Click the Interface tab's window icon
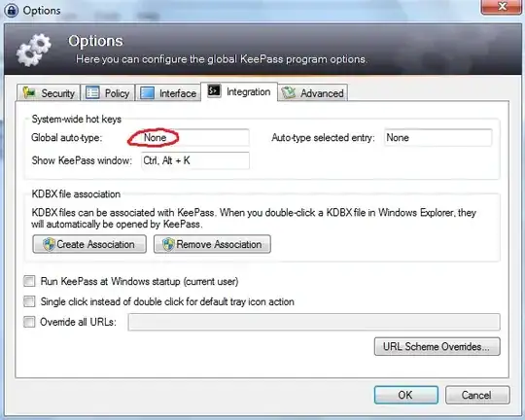This screenshot has height=420, width=525. click(x=147, y=92)
